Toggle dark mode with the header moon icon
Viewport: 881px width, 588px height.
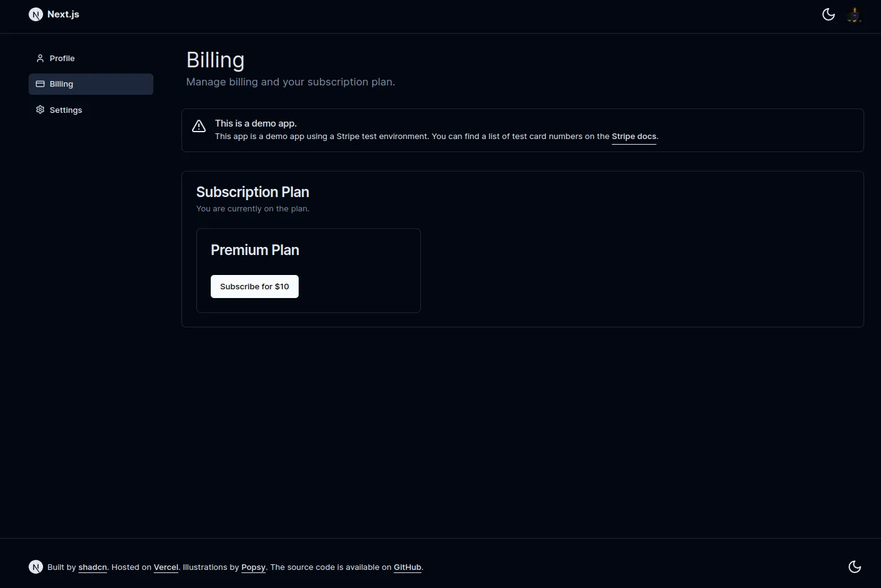(x=829, y=14)
